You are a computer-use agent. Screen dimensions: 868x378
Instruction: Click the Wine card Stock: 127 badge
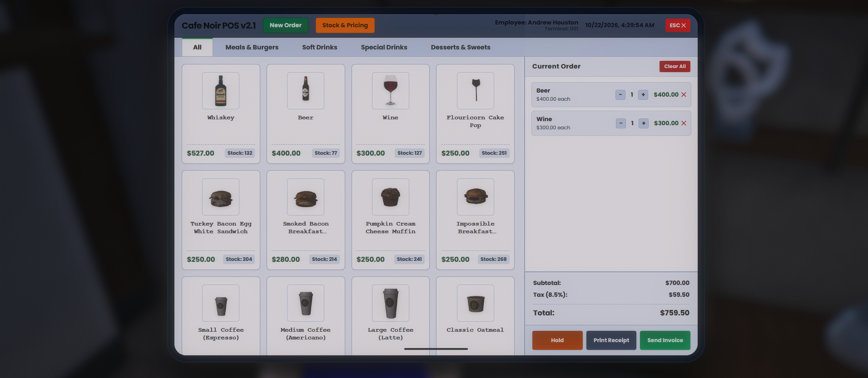coord(410,153)
